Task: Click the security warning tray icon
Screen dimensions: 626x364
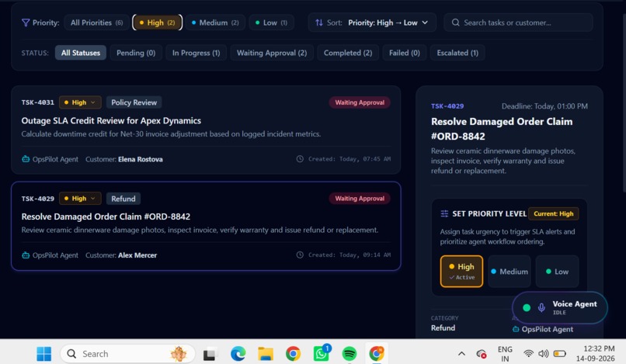Action: click(x=482, y=354)
